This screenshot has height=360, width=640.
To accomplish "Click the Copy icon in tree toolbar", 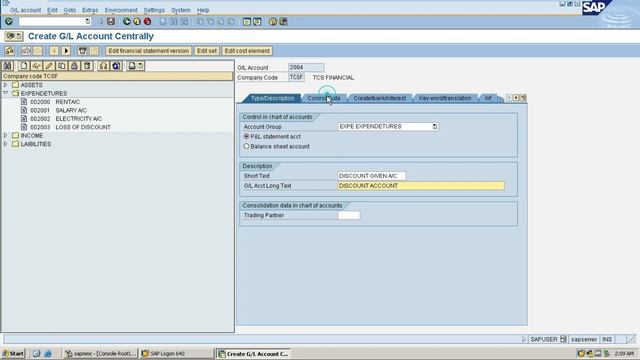I will click(x=62, y=66).
